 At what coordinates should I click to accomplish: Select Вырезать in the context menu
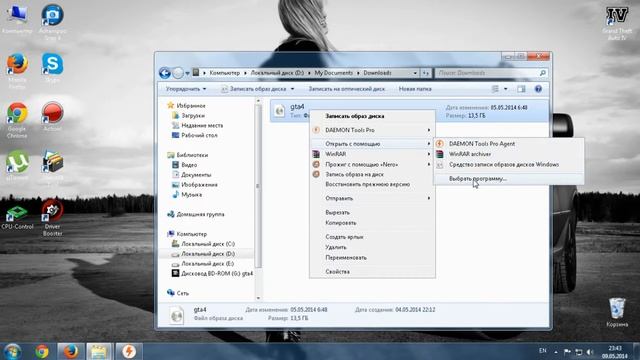point(372,212)
